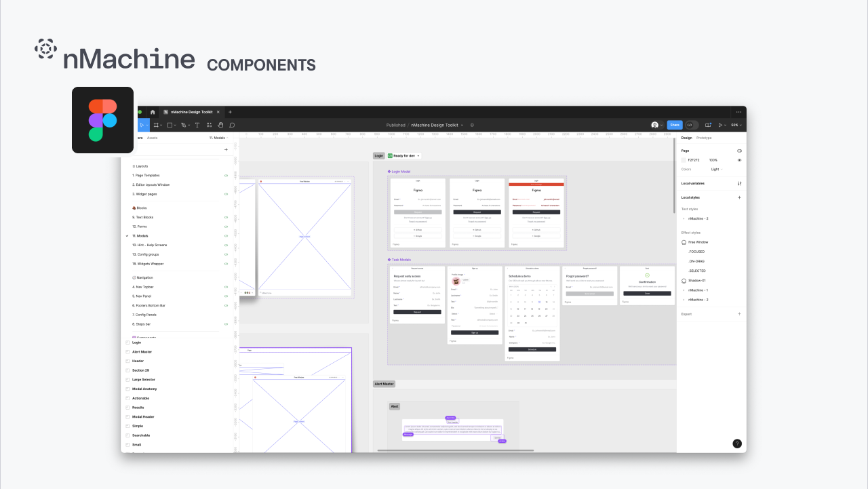Open a new tab with plus icon
Image resolution: width=868 pixels, height=489 pixels.
tap(230, 112)
